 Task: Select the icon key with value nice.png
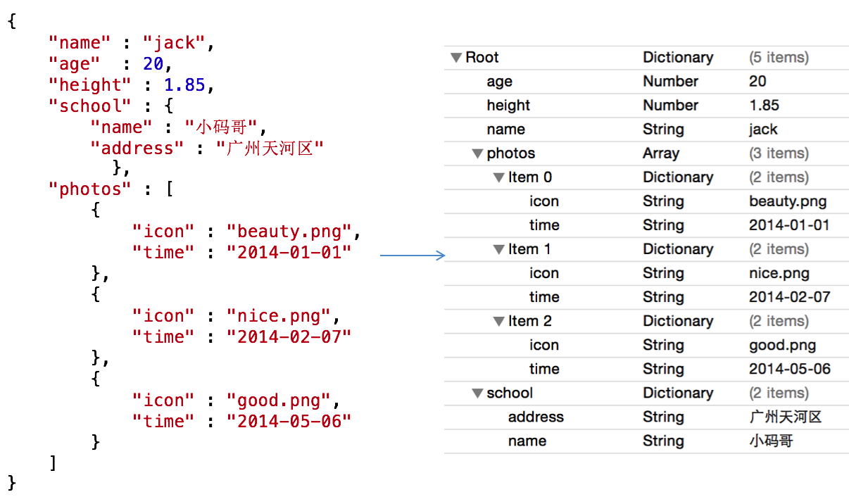544,273
